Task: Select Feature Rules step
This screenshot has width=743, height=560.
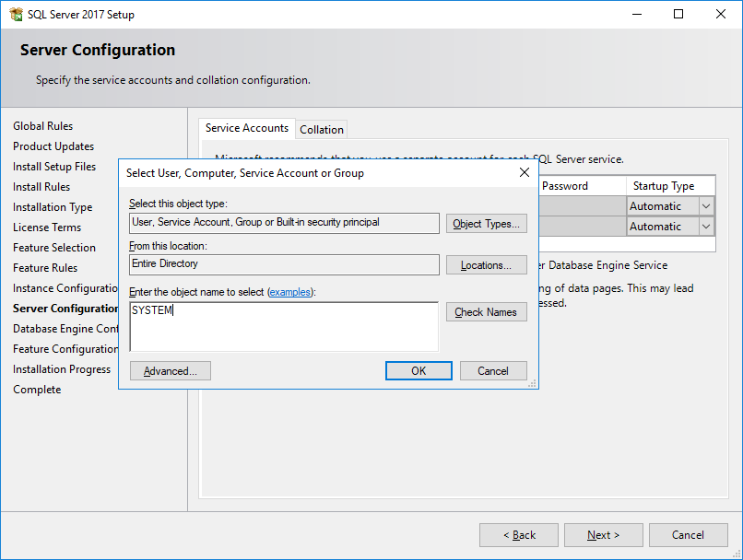Action: [x=45, y=268]
